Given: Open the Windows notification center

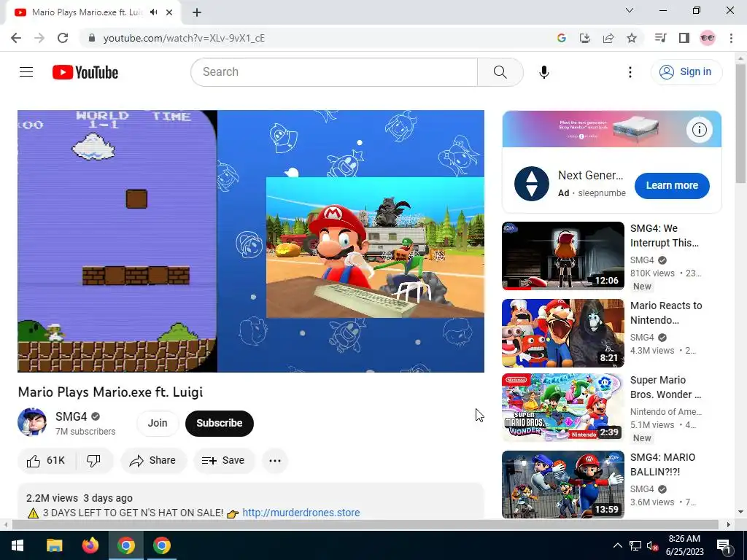Looking at the screenshot, I should pyautogui.click(x=724, y=545).
